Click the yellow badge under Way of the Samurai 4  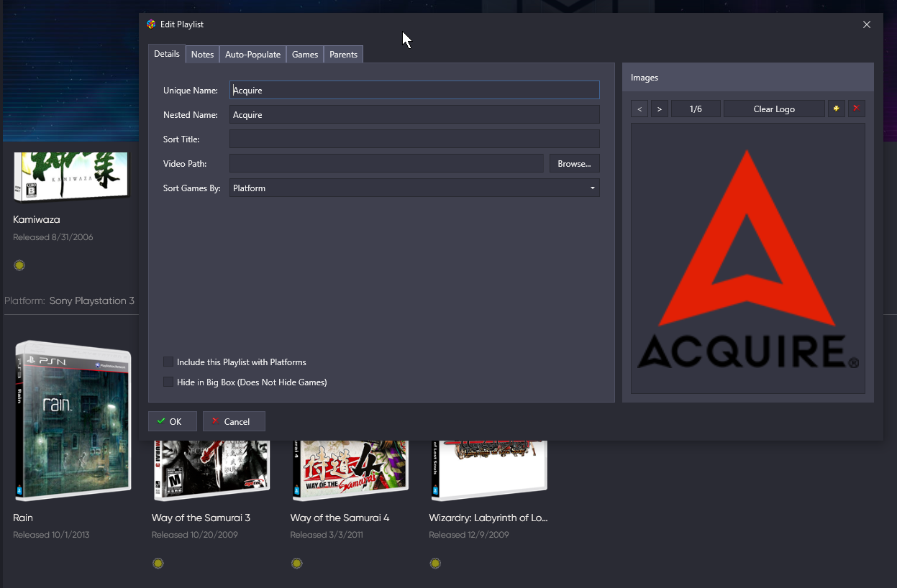click(x=296, y=563)
